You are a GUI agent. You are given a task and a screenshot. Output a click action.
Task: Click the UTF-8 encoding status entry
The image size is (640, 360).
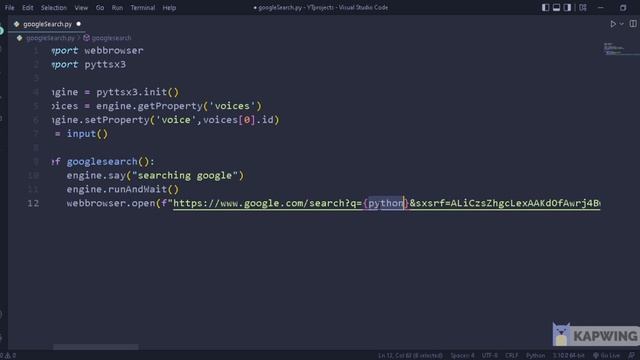coord(490,356)
